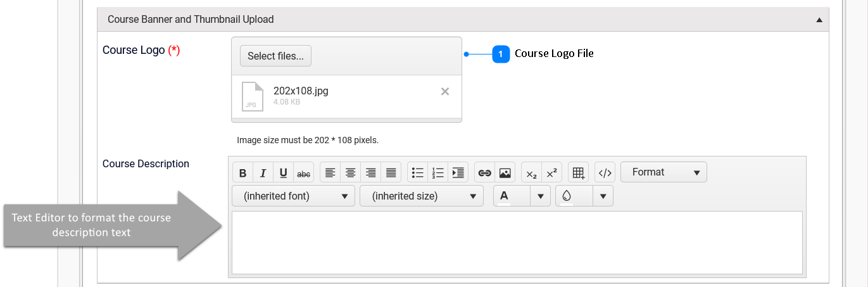Click the Select files button

275,56
